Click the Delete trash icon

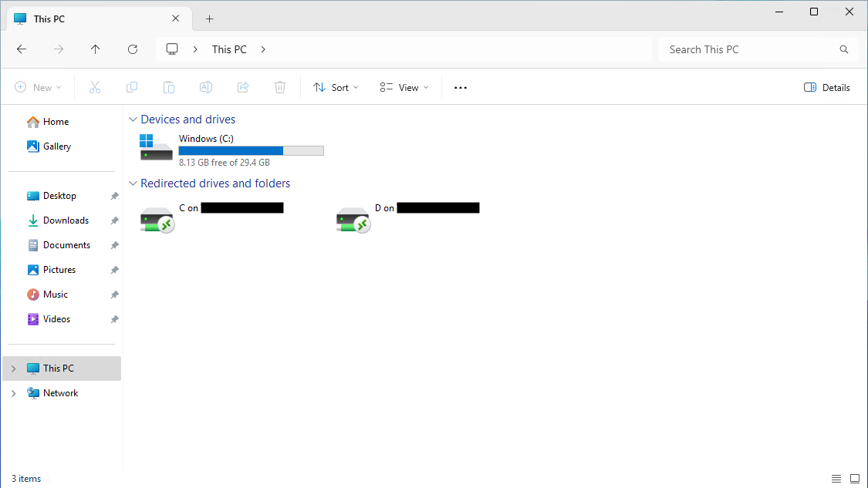[x=280, y=87]
